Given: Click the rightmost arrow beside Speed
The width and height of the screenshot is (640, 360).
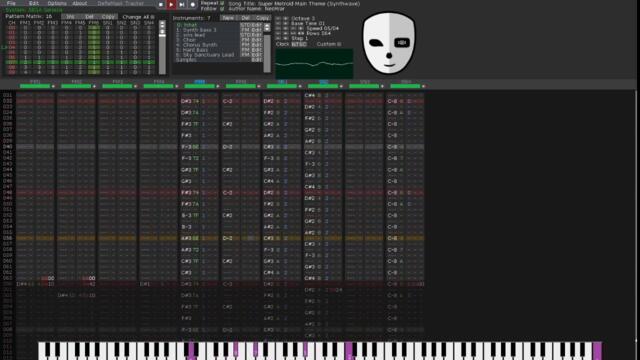Looking at the screenshot, I should tap(301, 28).
